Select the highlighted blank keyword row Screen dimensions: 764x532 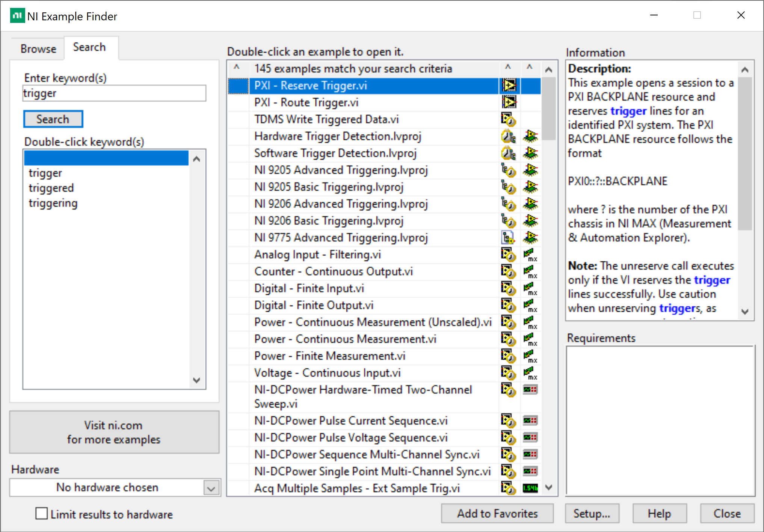[106, 158]
